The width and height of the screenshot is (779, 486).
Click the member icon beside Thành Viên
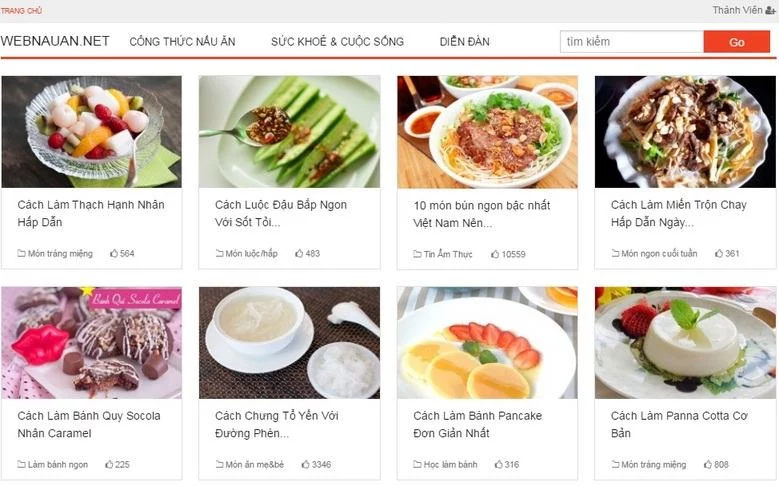pos(770,10)
